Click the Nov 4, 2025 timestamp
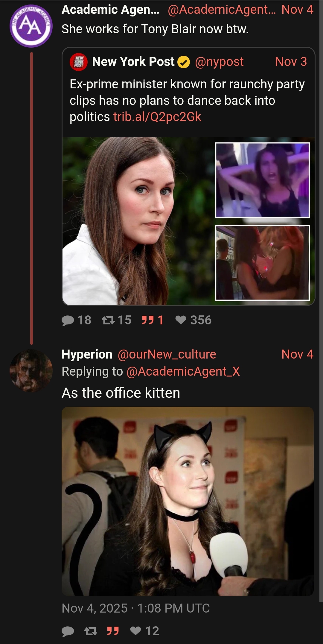The image size is (323, 644). pos(135,608)
